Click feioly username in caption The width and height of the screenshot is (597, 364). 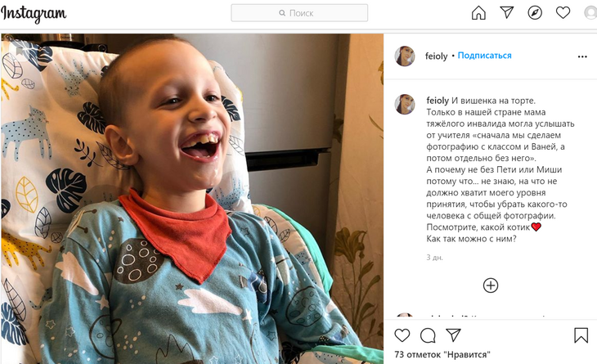438,100
